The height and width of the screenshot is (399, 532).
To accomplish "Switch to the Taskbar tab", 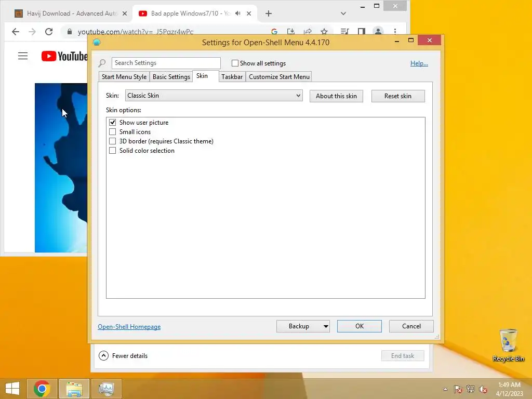I will pos(232,77).
